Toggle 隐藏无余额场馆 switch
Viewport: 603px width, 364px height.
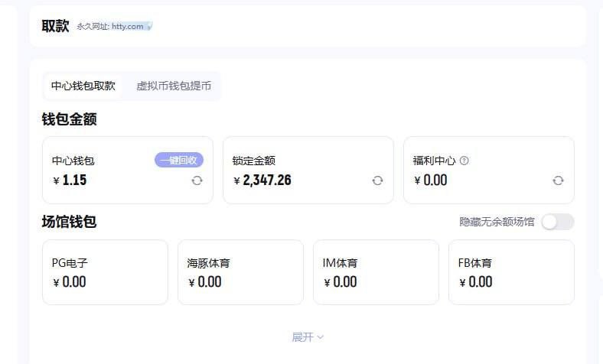(557, 222)
